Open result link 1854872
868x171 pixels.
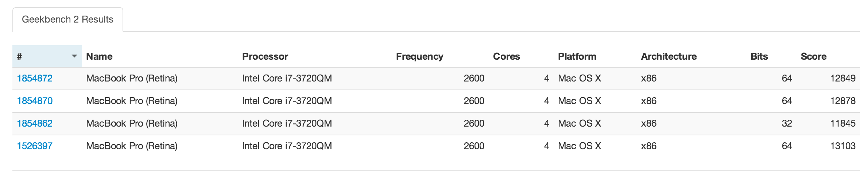[35, 78]
